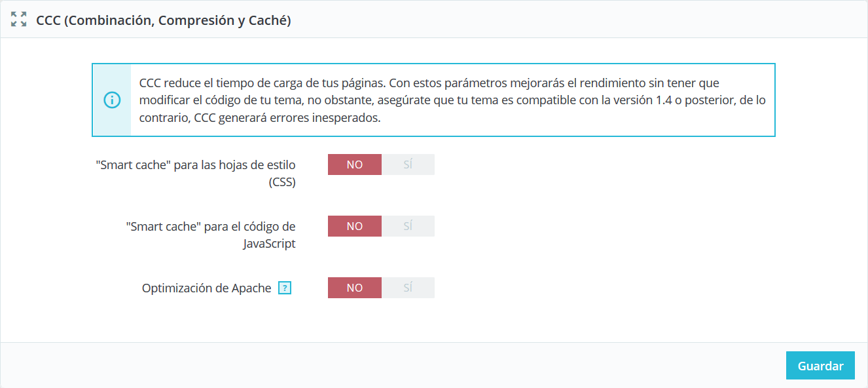The image size is (868, 388).
Task: Click the (CSS) text under first label
Action: tap(282, 182)
